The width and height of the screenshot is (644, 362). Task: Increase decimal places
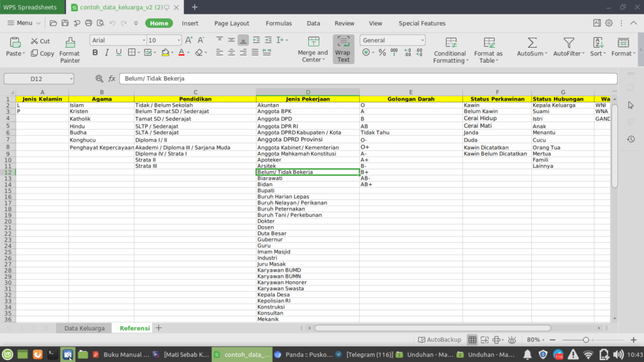(x=408, y=53)
